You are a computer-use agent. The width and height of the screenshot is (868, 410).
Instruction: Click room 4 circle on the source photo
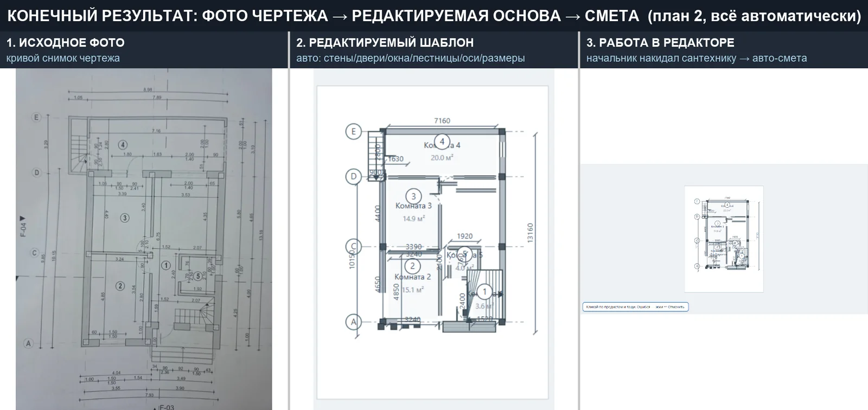[123, 145]
